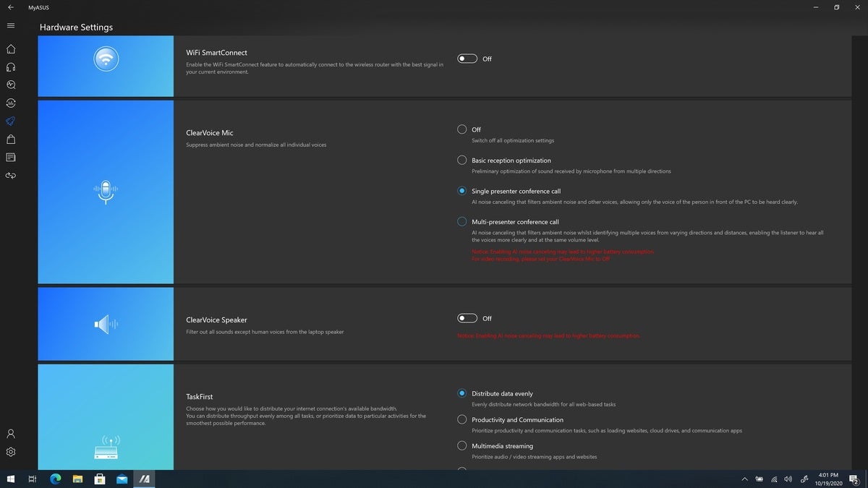Open the Action Center notifications icon
The image size is (868, 488).
(854, 479)
